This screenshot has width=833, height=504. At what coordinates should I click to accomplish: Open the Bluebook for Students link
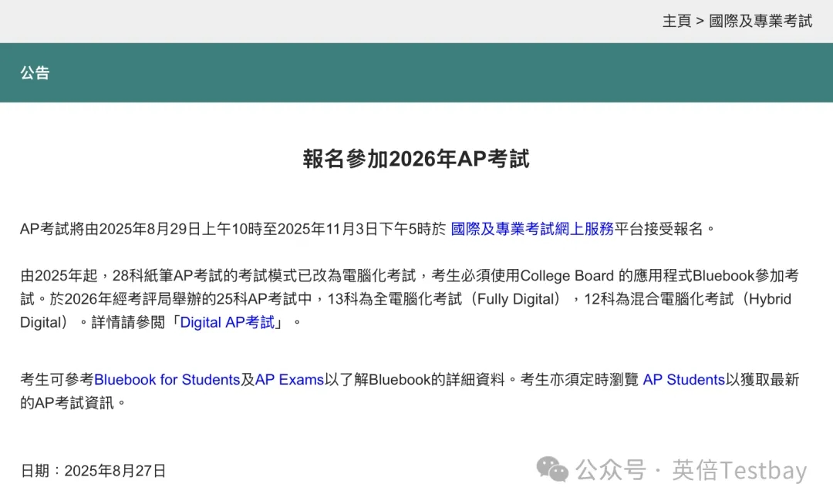coord(168,379)
